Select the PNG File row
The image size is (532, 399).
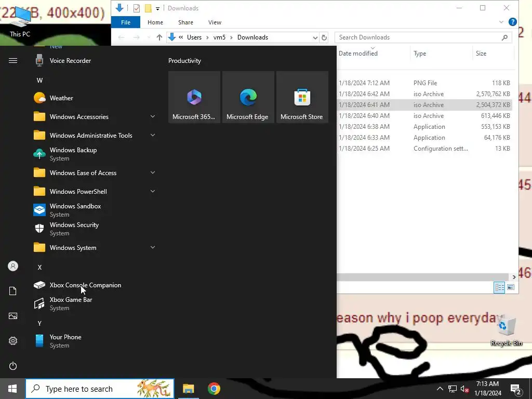(x=424, y=83)
